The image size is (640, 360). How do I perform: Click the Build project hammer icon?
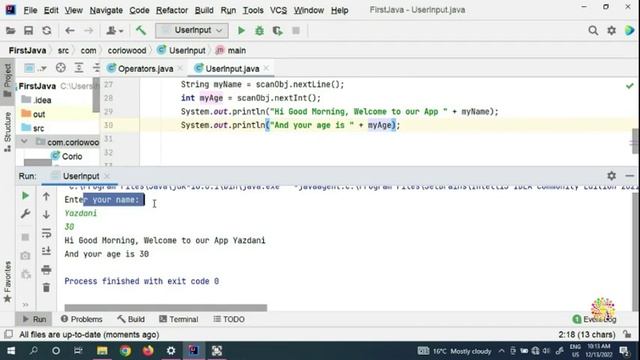141,30
